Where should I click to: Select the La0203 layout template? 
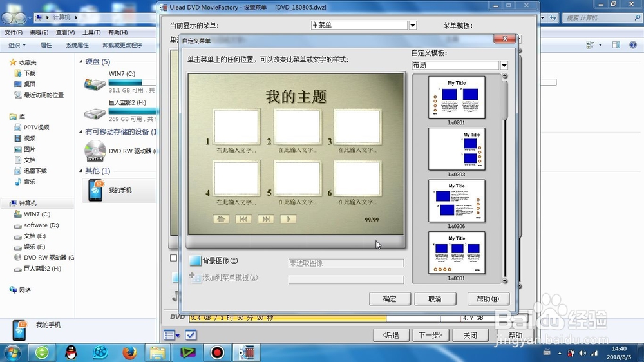tap(457, 149)
